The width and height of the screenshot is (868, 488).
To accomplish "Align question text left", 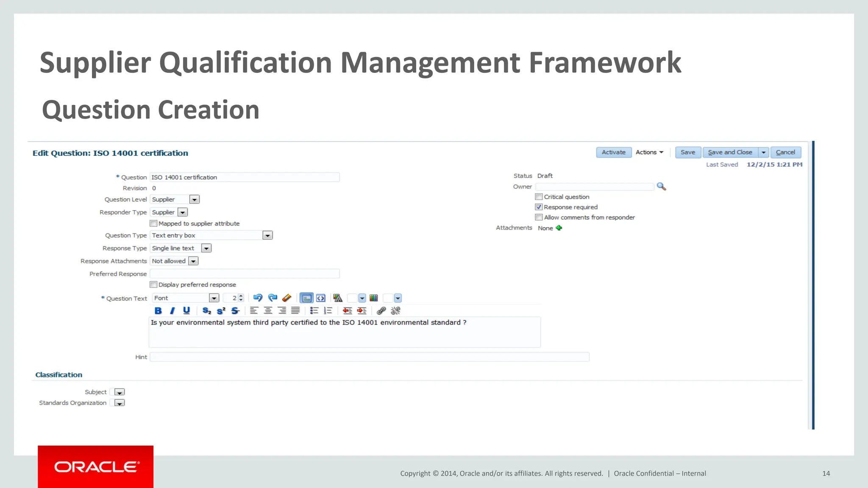I will click(254, 311).
